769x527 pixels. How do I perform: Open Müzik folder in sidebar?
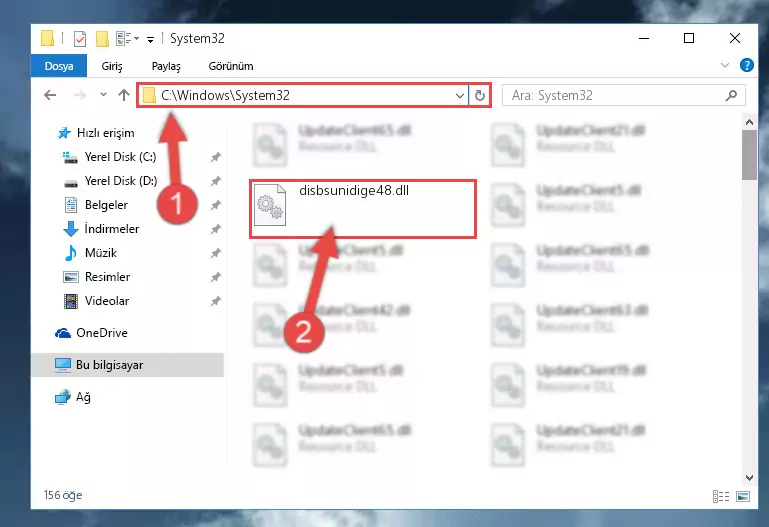(91, 253)
